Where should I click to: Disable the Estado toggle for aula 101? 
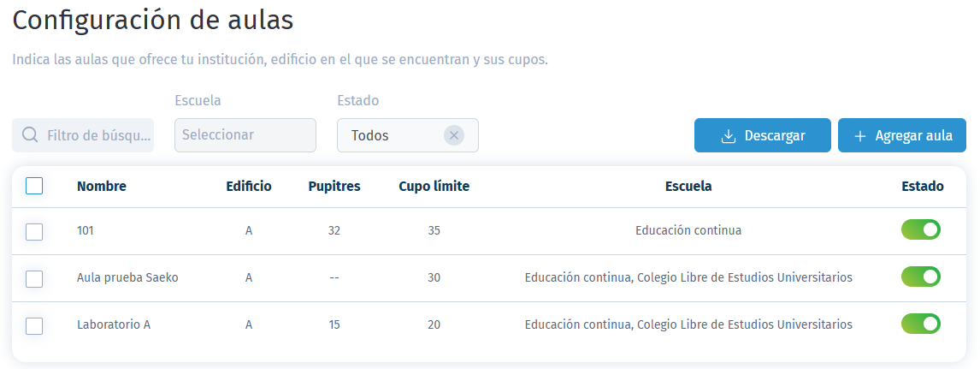921,229
